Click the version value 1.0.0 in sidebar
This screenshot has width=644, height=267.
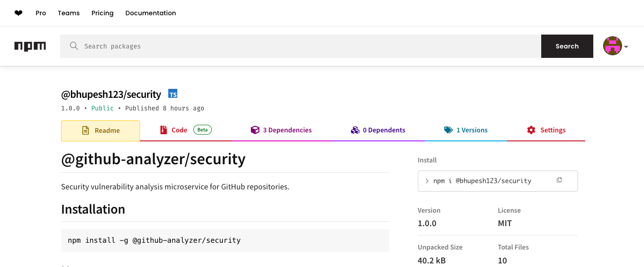[x=427, y=223]
